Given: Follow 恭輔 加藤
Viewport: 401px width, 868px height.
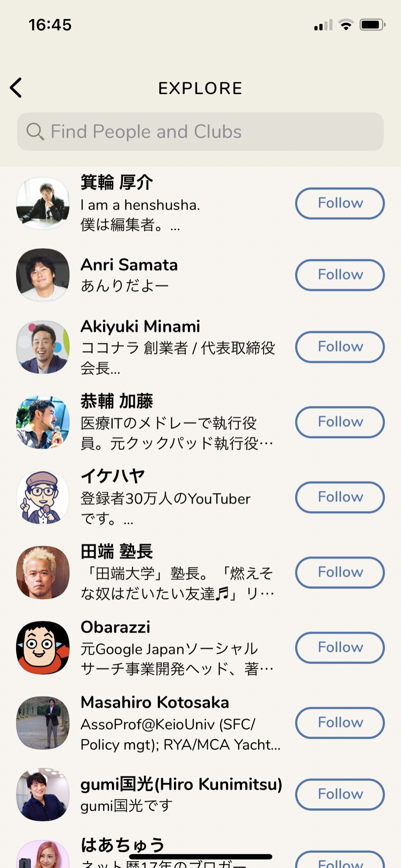Looking at the screenshot, I should (x=340, y=422).
